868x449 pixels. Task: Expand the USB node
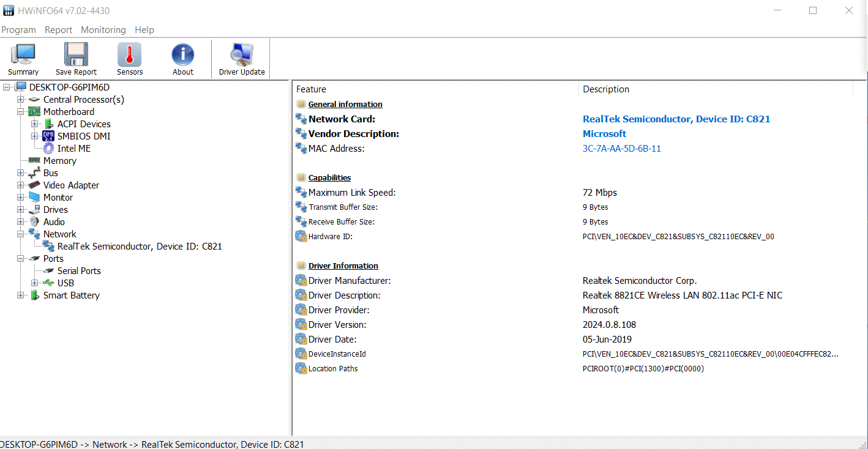coord(35,283)
